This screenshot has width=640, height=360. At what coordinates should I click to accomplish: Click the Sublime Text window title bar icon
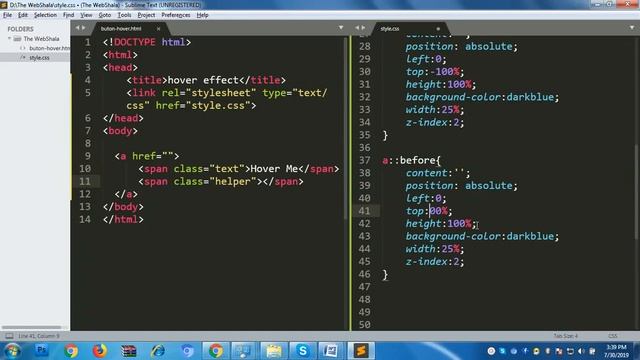point(4,5)
